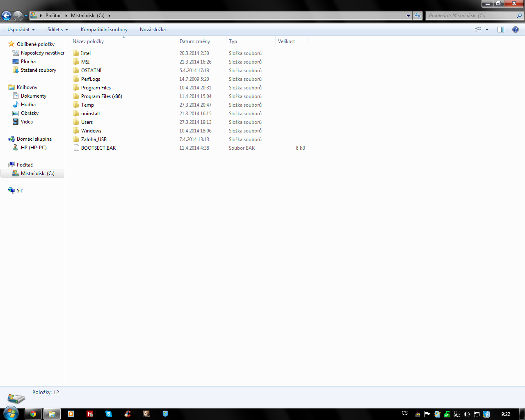The height and width of the screenshot is (420, 525).
Task: Click the CS language indicator in tray
Action: [x=405, y=413]
